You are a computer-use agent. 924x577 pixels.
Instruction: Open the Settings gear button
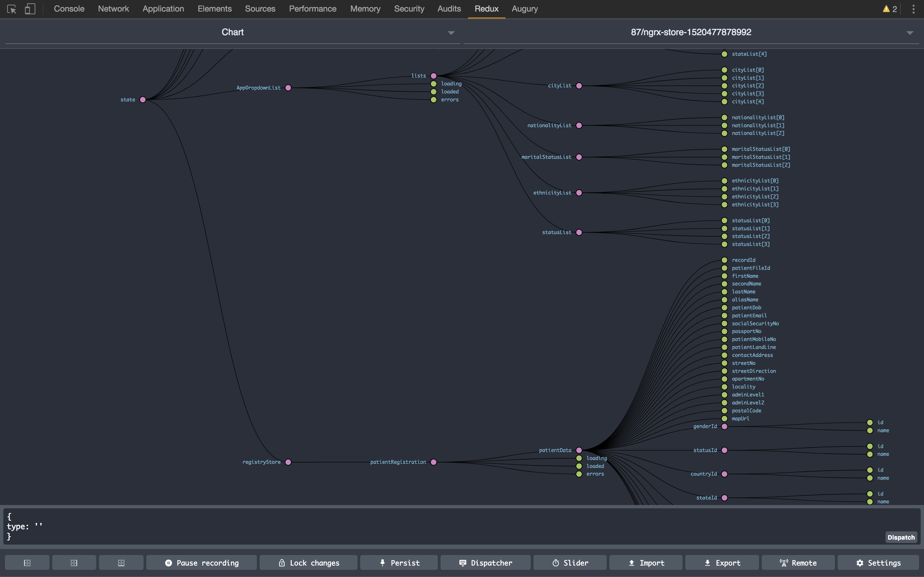point(878,562)
